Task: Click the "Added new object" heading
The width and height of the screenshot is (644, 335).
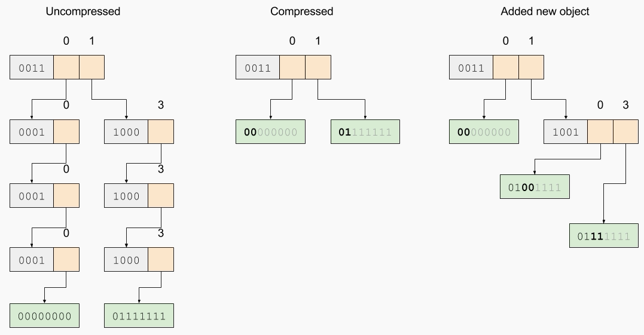Action: pos(545,11)
